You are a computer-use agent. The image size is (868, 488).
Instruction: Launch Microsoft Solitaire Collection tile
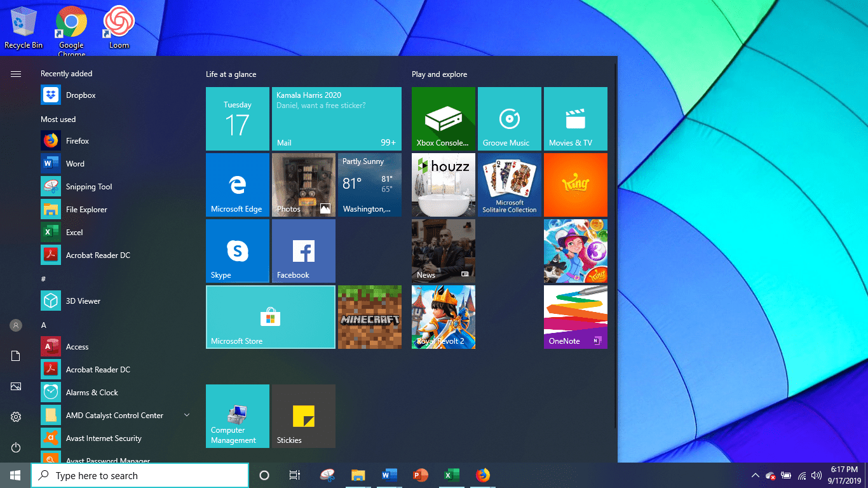pyautogui.click(x=510, y=185)
